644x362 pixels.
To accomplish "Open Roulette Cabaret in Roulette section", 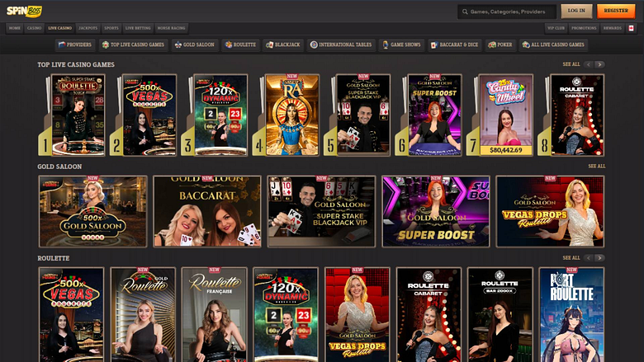I will [429, 315].
